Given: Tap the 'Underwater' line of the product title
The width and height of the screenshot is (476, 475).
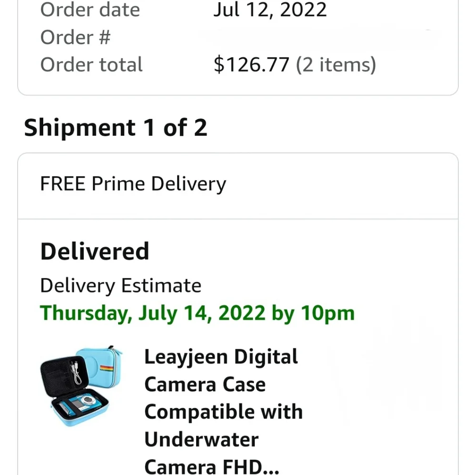Looking at the screenshot, I should pos(201,439).
